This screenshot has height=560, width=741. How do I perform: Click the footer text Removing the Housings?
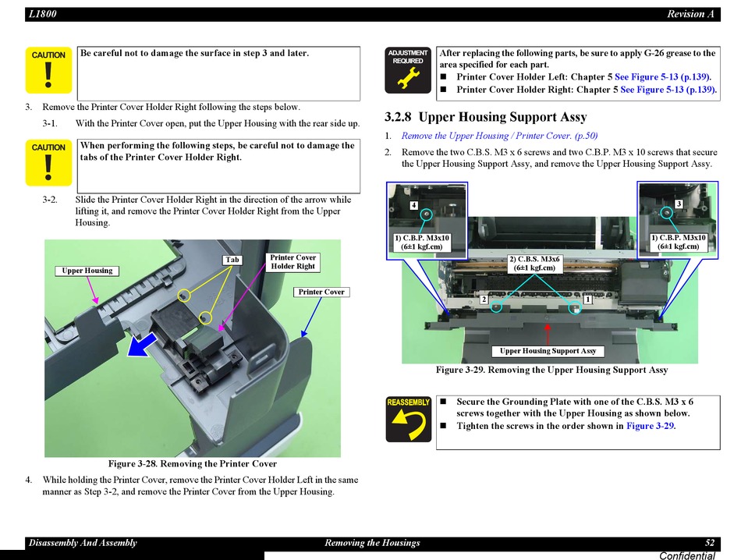[372, 543]
